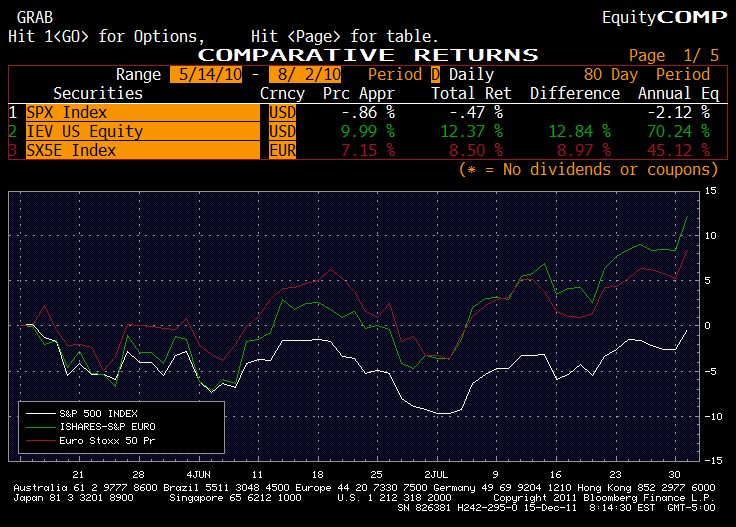Click the Total Ret column header

click(x=471, y=93)
